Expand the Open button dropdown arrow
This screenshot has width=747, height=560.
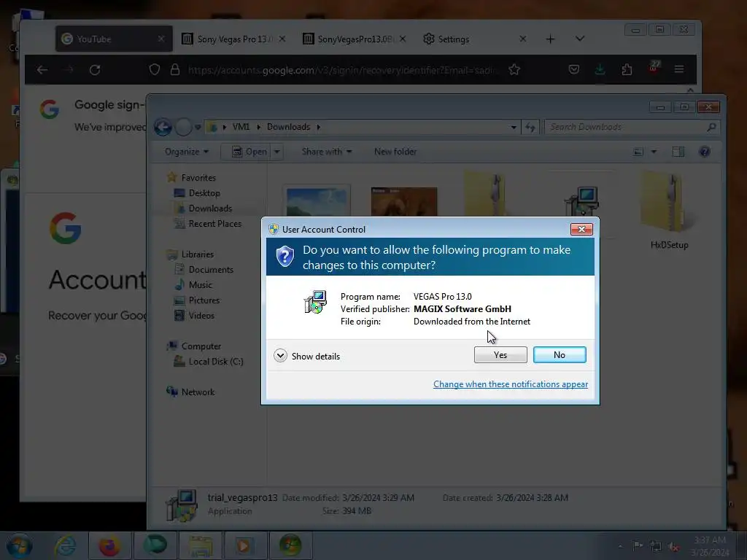(x=276, y=152)
